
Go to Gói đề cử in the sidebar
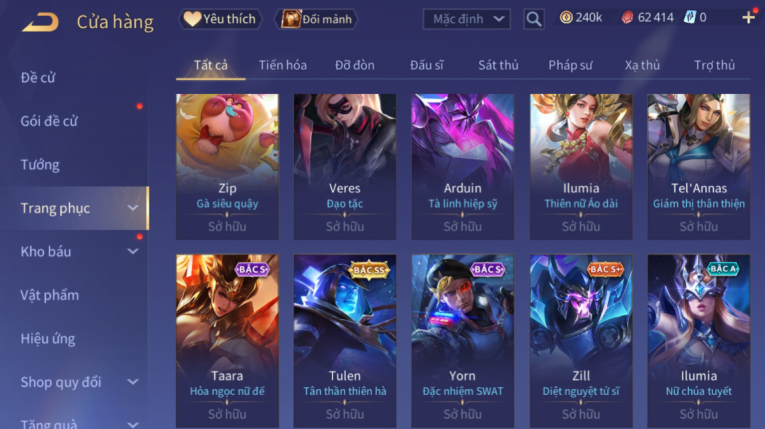point(49,121)
